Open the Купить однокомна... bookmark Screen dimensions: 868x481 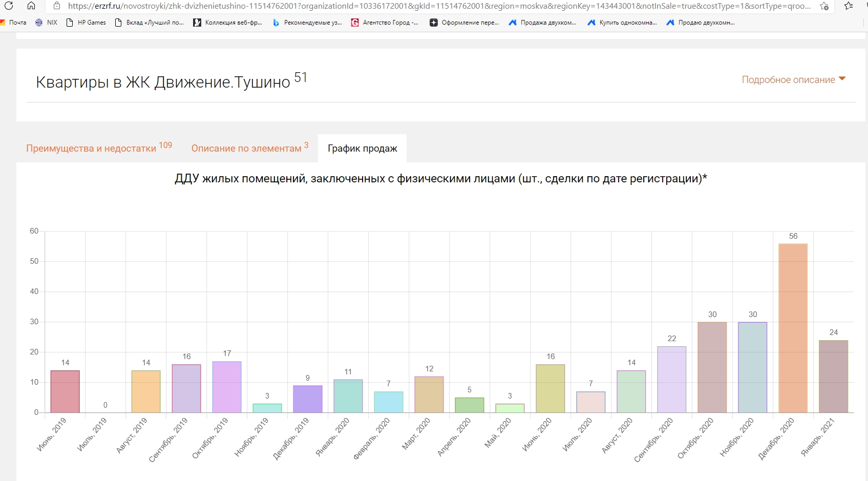tap(622, 23)
